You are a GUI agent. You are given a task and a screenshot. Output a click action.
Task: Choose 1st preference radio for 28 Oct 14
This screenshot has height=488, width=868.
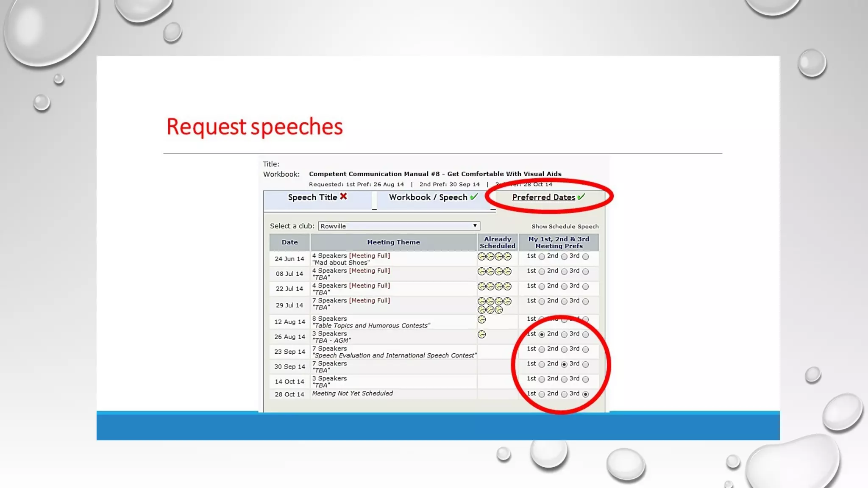pyautogui.click(x=542, y=394)
